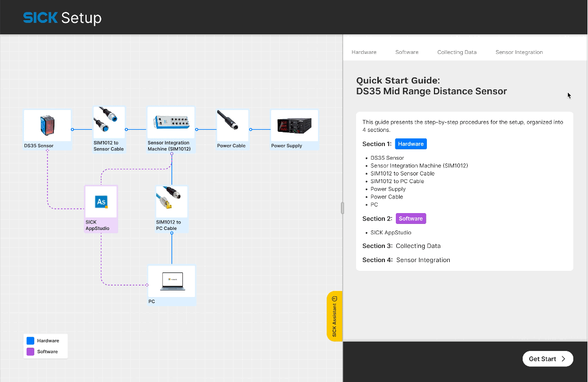The height and width of the screenshot is (382, 588).
Task: Open the SICK Assistant side tab
Action: (x=334, y=316)
